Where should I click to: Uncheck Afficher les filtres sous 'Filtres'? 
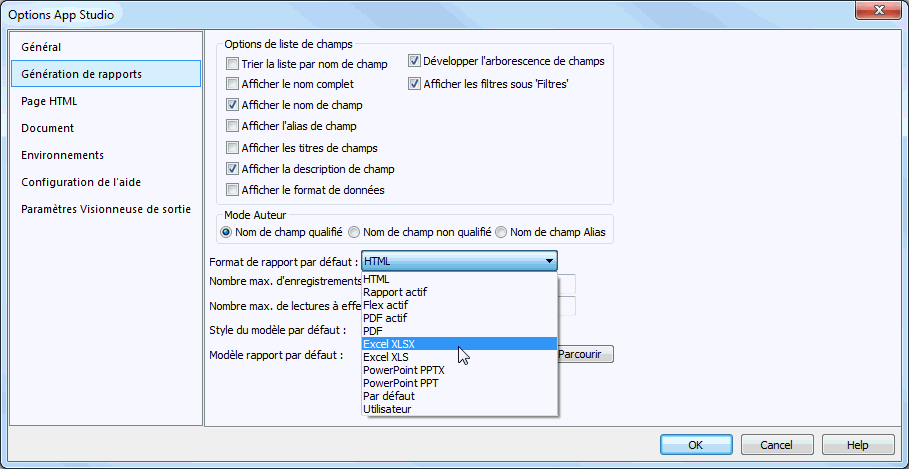[x=414, y=84]
